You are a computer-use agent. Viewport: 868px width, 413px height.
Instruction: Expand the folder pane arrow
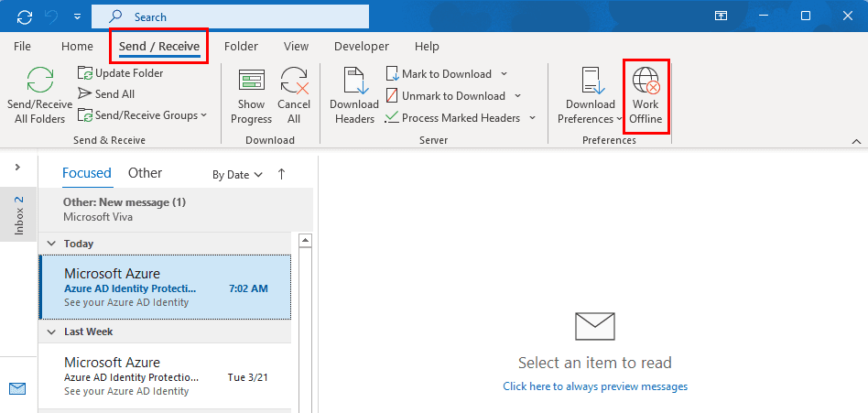[x=17, y=167]
